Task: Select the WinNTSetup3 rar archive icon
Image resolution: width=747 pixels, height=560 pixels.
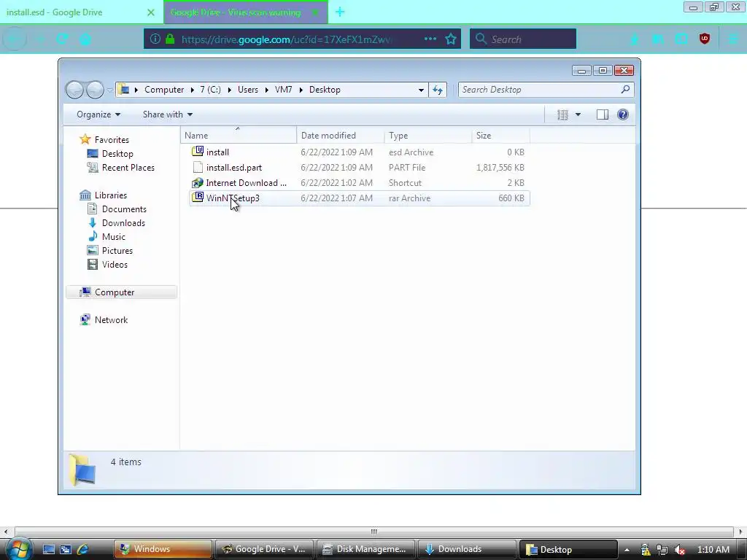Action: [198, 198]
